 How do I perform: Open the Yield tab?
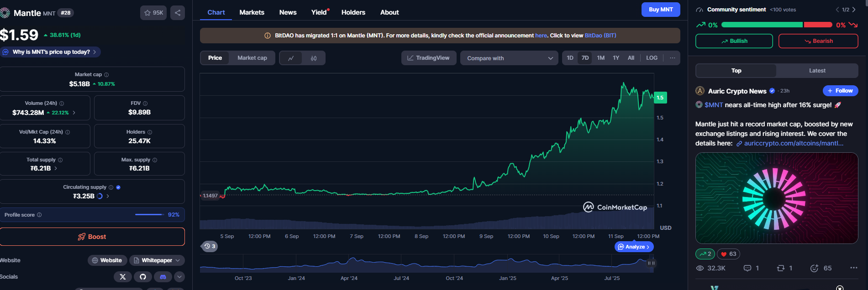(319, 12)
